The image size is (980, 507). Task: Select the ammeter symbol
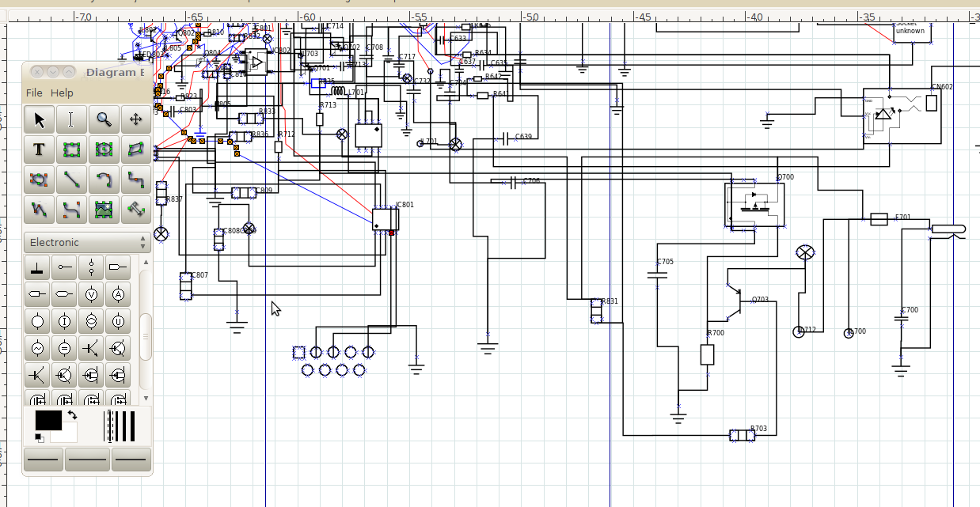tap(117, 294)
